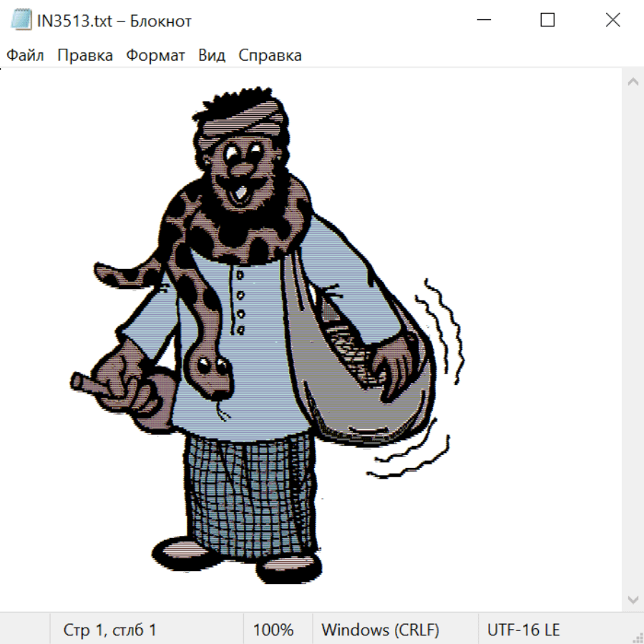This screenshot has width=644, height=644.
Task: Open the Вид menu
Action: pos(212,56)
